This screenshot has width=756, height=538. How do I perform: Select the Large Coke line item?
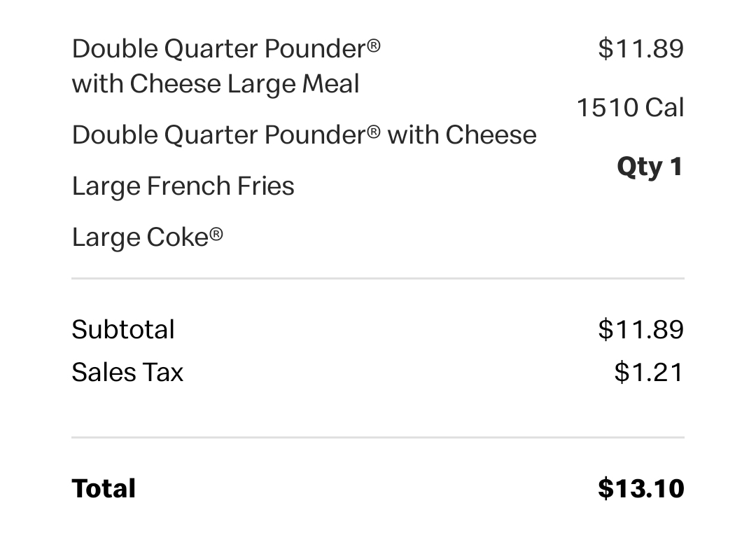tap(148, 237)
